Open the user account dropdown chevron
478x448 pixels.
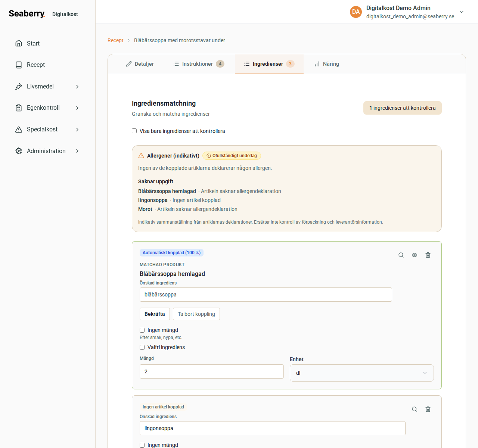(x=462, y=12)
